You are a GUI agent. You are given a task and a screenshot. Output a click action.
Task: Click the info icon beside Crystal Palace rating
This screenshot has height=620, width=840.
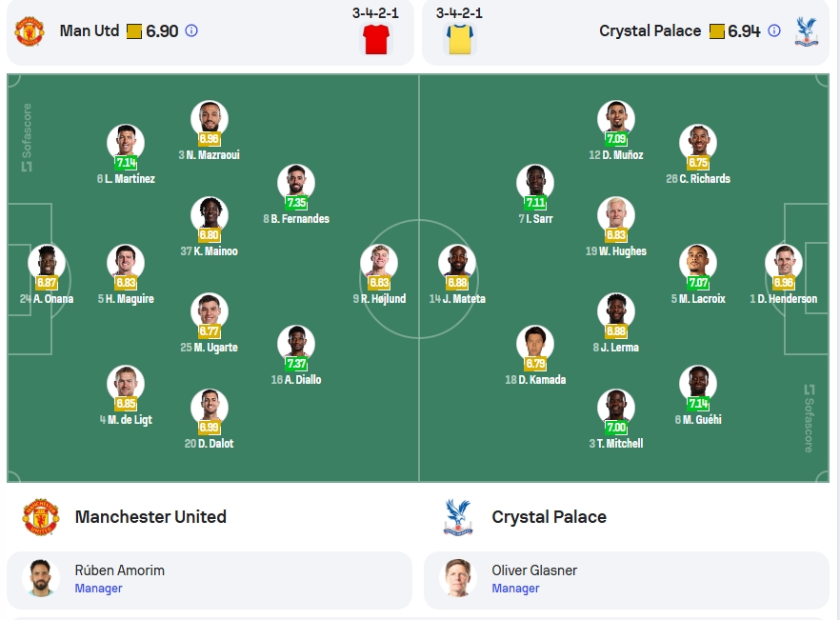774,31
